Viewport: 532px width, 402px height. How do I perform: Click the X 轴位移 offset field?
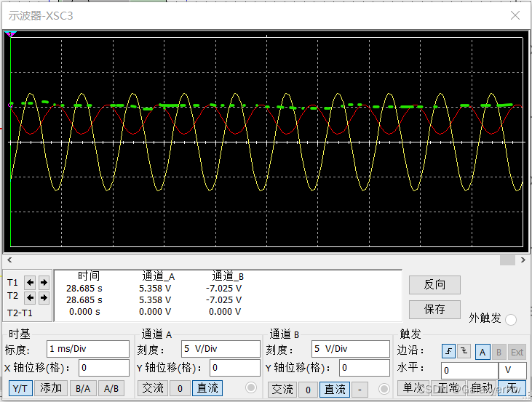click(x=104, y=368)
